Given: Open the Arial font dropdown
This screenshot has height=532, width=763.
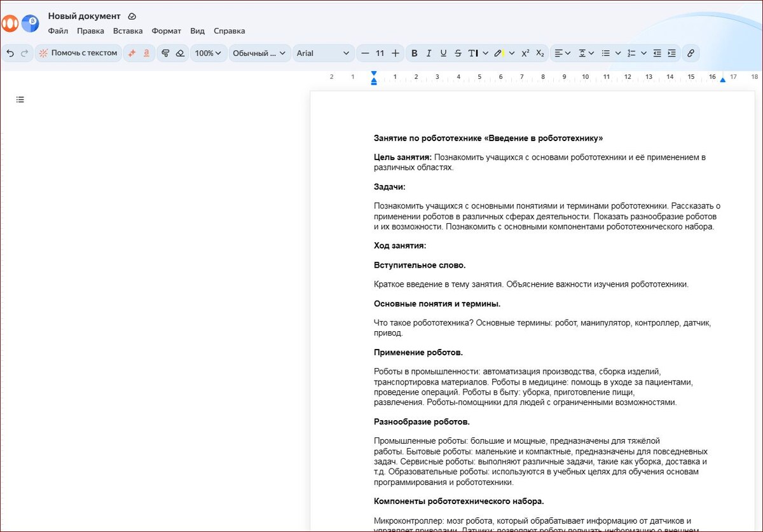Looking at the screenshot, I should pyautogui.click(x=323, y=53).
